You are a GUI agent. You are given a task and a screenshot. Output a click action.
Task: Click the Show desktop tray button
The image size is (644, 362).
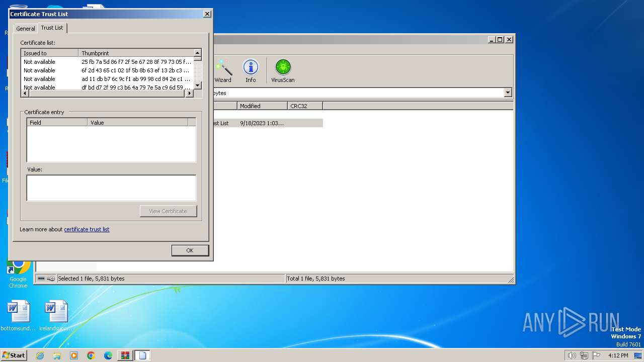point(638,355)
